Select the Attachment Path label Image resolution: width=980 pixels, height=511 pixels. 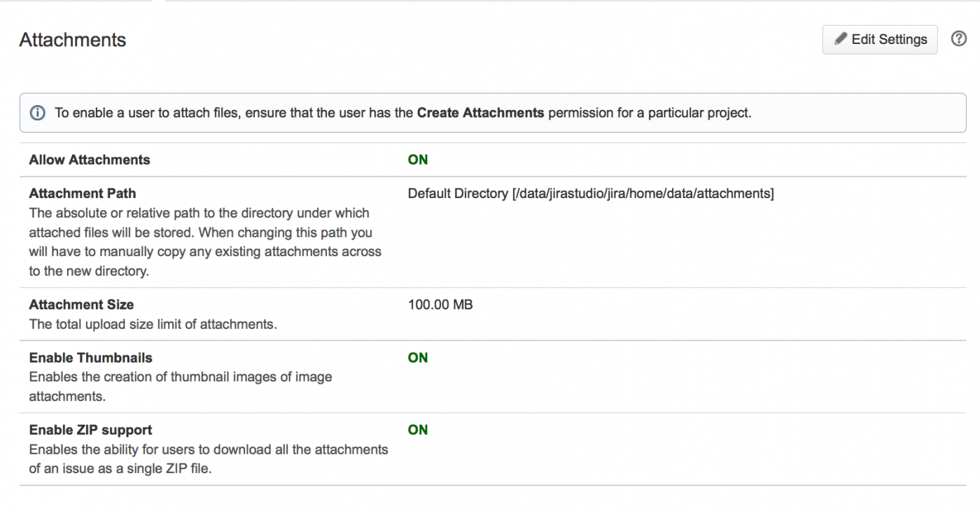pos(83,193)
